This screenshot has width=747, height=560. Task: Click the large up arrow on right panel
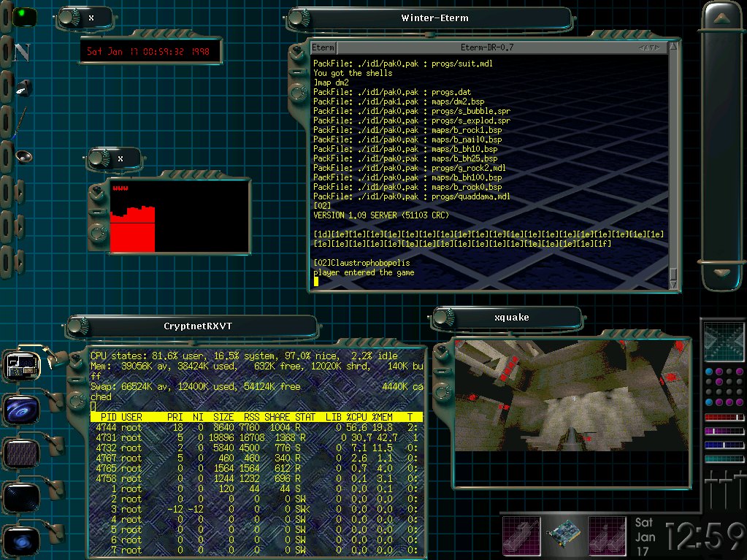coord(722,18)
